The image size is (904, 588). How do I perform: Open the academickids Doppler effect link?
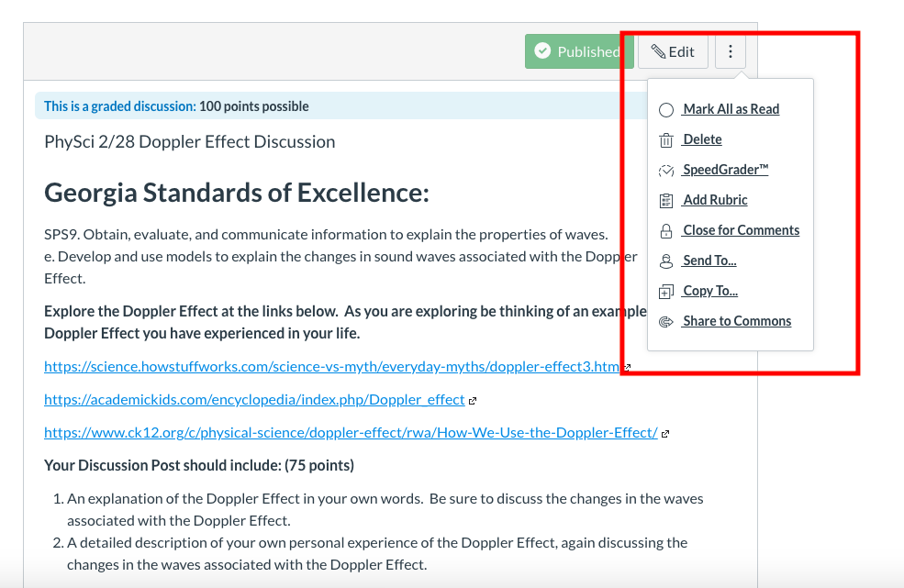coord(254,399)
